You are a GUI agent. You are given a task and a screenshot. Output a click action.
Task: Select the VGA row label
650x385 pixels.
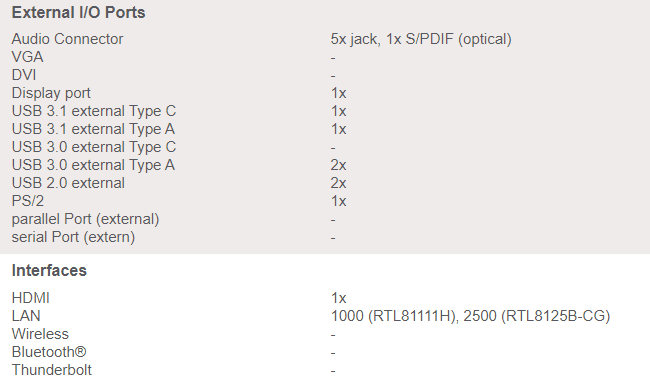(27, 57)
